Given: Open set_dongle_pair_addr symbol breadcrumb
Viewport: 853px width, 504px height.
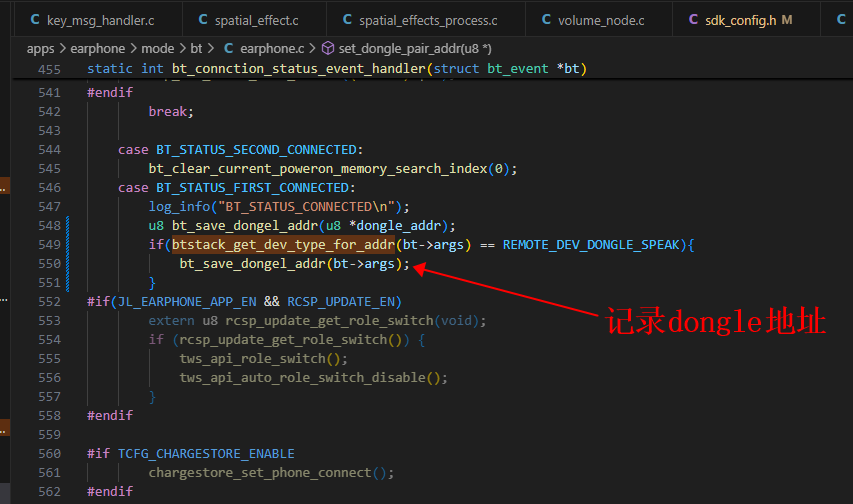Looking at the screenshot, I should [x=415, y=48].
